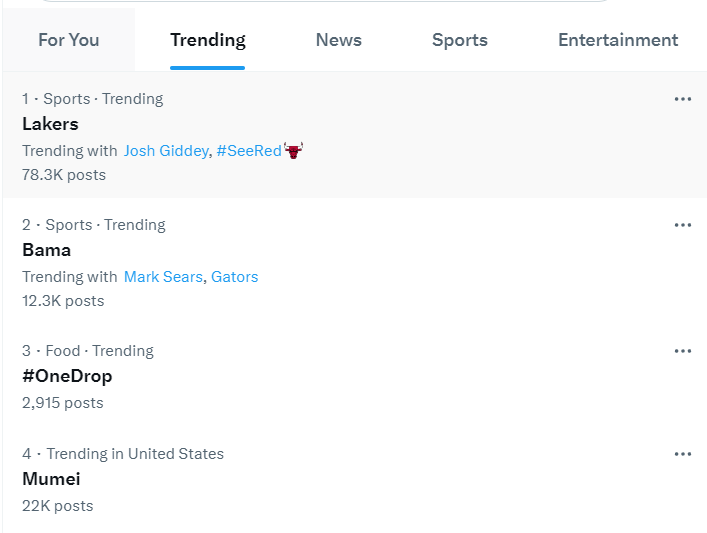707x533 pixels.
Task: Open the Sports tab
Action: pyautogui.click(x=459, y=40)
